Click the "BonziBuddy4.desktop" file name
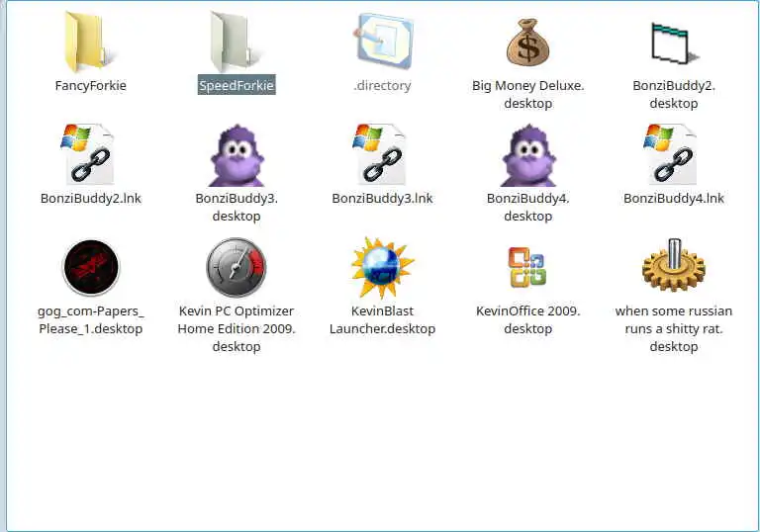760x532 pixels. click(527, 207)
